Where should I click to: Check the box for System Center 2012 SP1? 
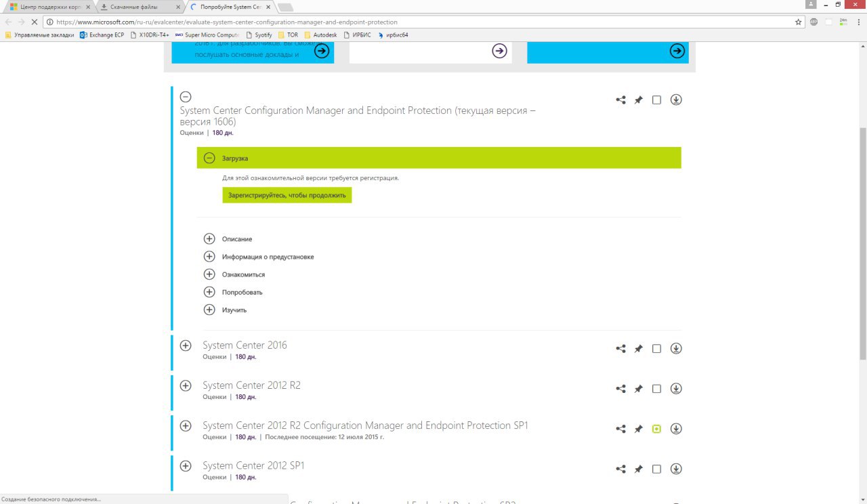pyautogui.click(x=656, y=469)
